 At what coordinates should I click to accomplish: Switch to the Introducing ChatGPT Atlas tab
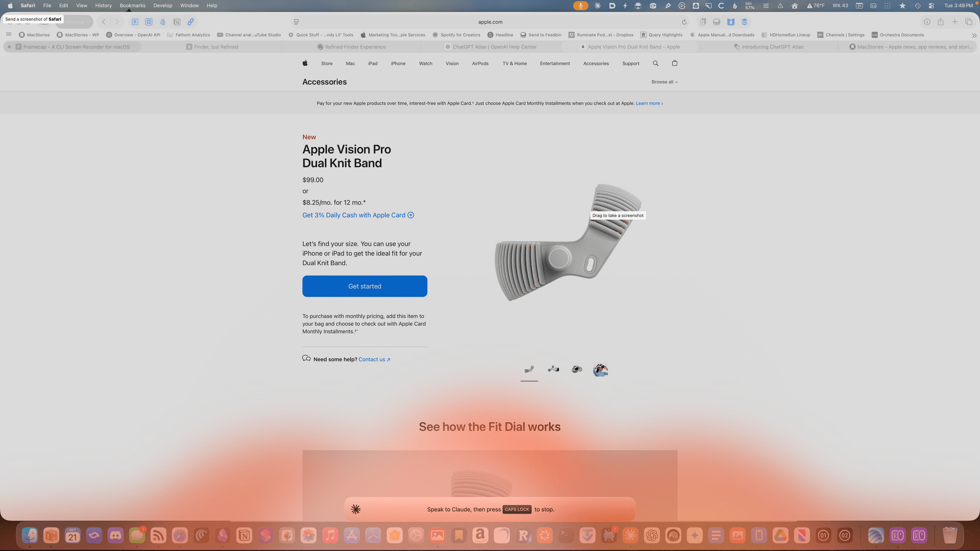click(x=772, y=47)
